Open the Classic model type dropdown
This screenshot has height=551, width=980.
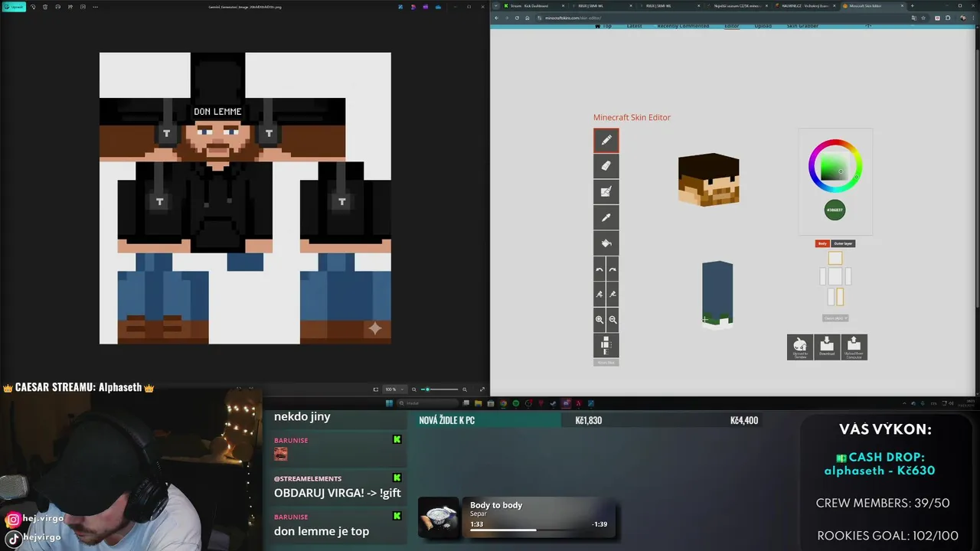tap(835, 318)
